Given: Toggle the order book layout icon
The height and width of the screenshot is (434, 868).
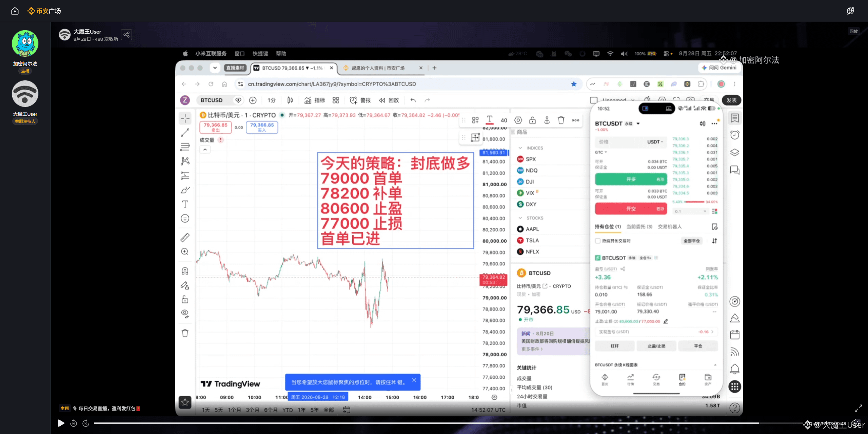Looking at the screenshot, I should [715, 211].
